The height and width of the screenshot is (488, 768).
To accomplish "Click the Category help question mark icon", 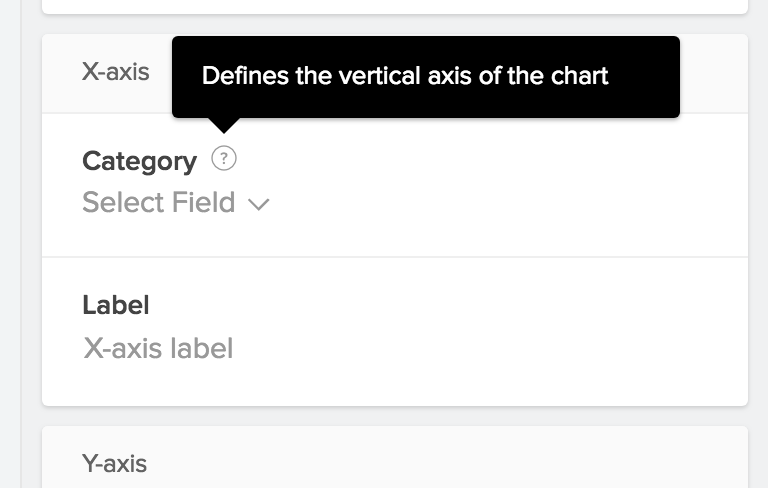I will coord(225,158).
